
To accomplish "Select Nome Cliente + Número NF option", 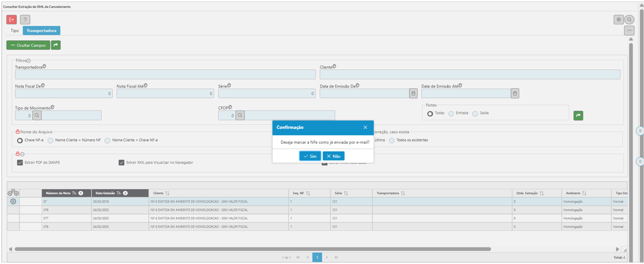I will click(50, 141).
